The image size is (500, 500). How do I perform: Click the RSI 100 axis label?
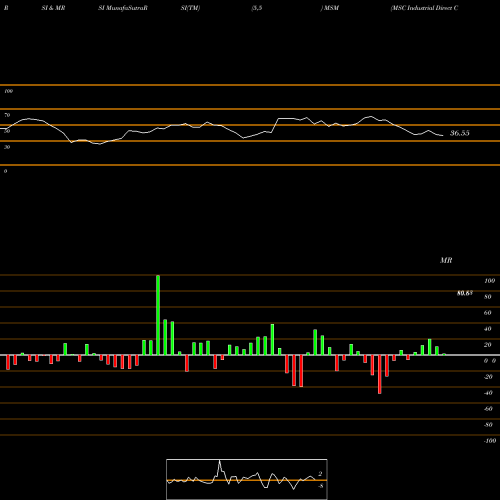click(x=9, y=91)
